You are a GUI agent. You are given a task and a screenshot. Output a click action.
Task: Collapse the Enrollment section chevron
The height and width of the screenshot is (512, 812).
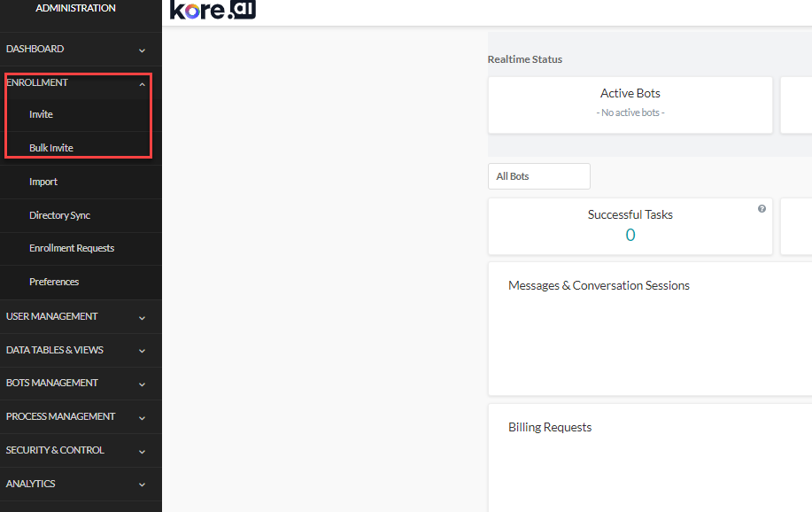(x=142, y=84)
